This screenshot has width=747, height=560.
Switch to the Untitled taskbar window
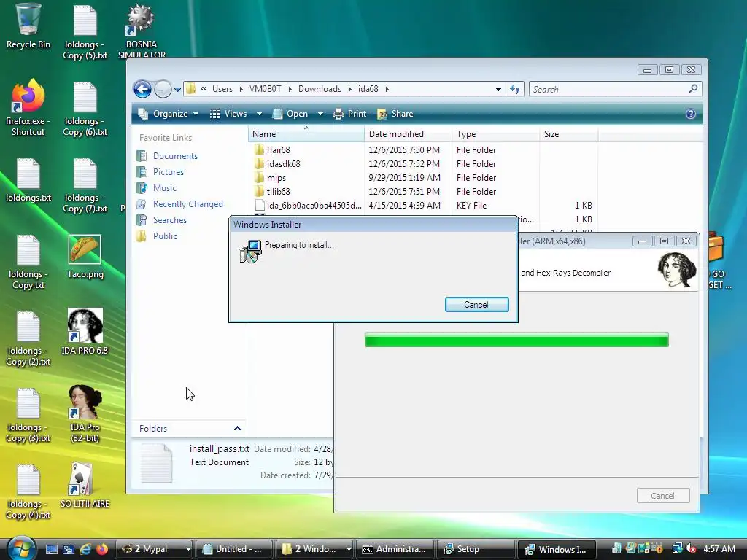[x=234, y=549]
